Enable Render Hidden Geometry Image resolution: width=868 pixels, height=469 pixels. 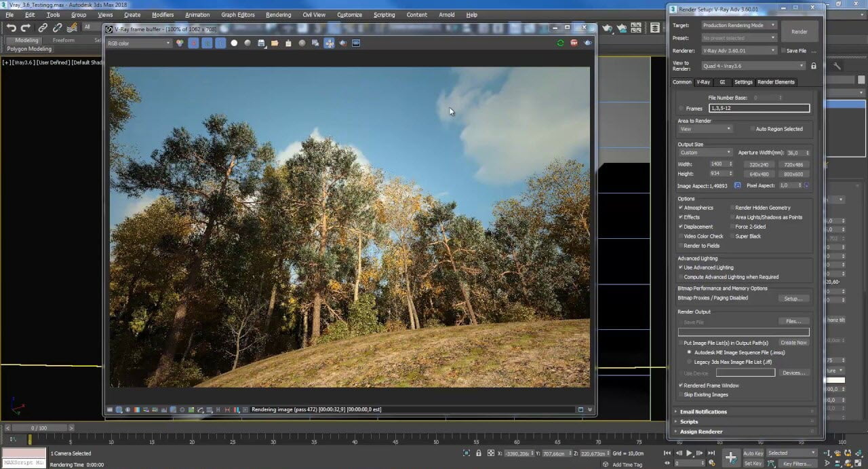[732, 208]
